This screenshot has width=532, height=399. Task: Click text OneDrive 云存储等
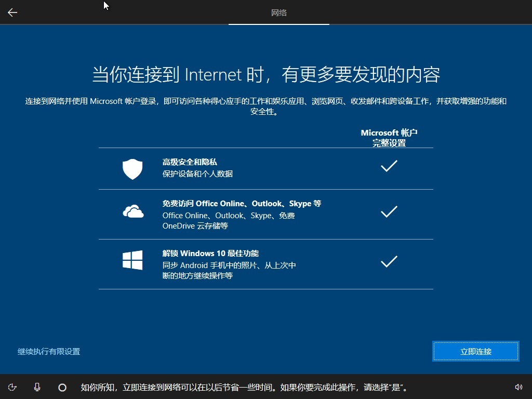[x=195, y=226]
